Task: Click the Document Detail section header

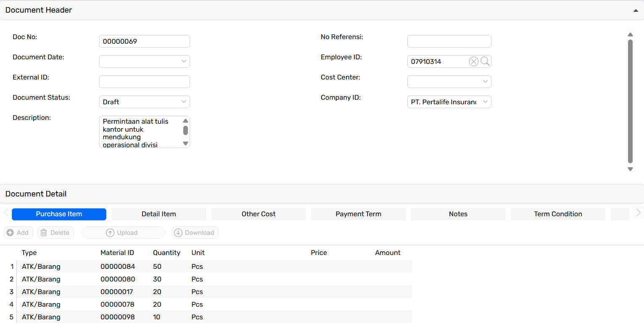Action: [x=322, y=194]
